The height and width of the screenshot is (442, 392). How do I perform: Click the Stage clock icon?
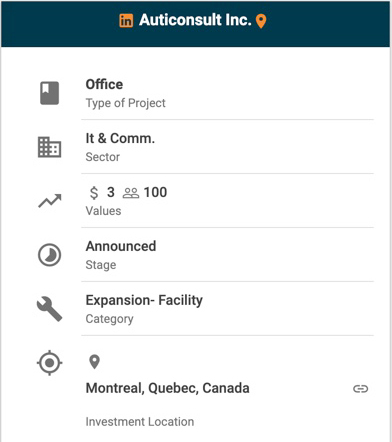click(50, 255)
